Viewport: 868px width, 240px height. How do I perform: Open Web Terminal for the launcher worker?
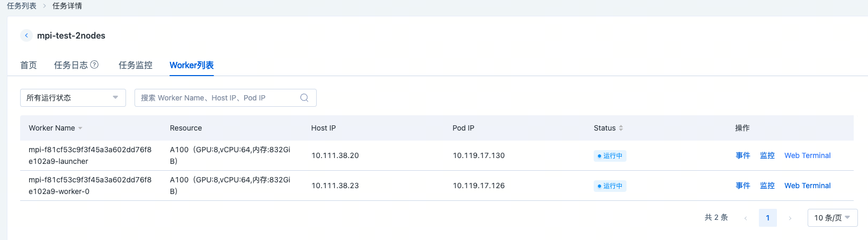point(807,155)
